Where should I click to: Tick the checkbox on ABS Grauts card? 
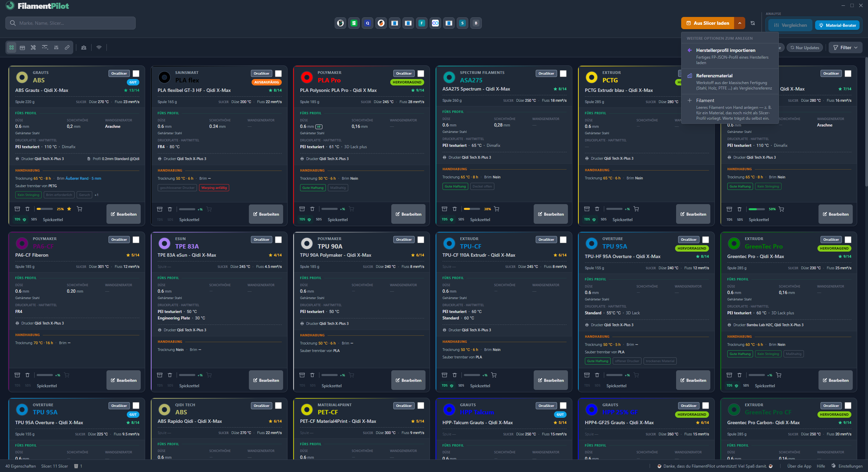point(136,74)
